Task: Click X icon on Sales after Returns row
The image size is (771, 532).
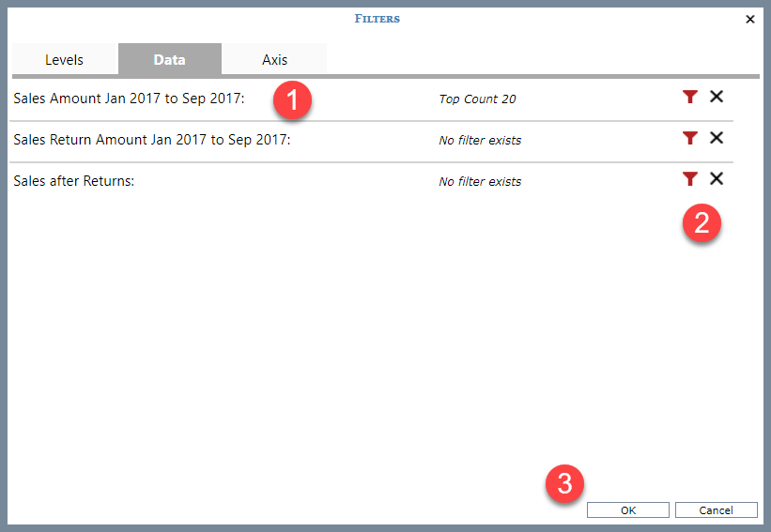Action: point(717,179)
